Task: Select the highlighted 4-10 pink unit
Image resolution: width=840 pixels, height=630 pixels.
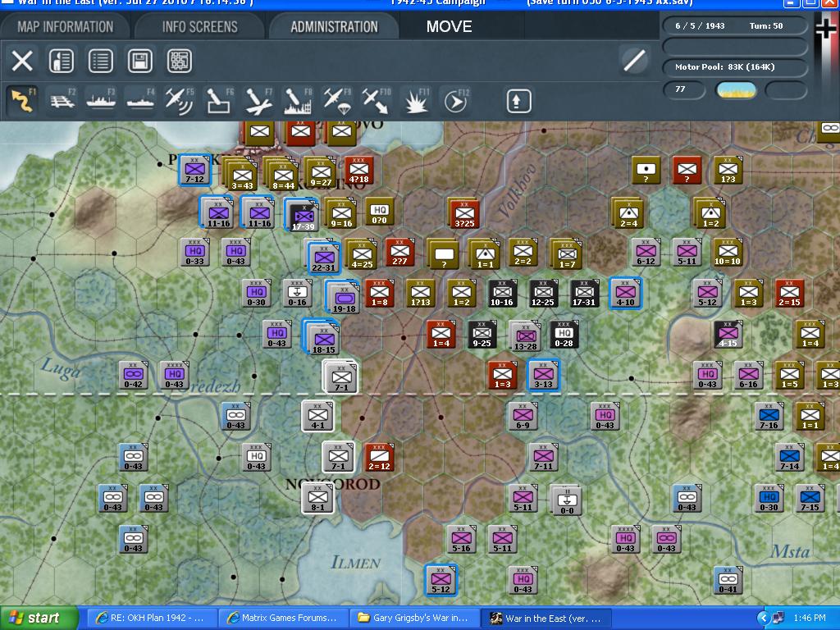Action: point(625,293)
